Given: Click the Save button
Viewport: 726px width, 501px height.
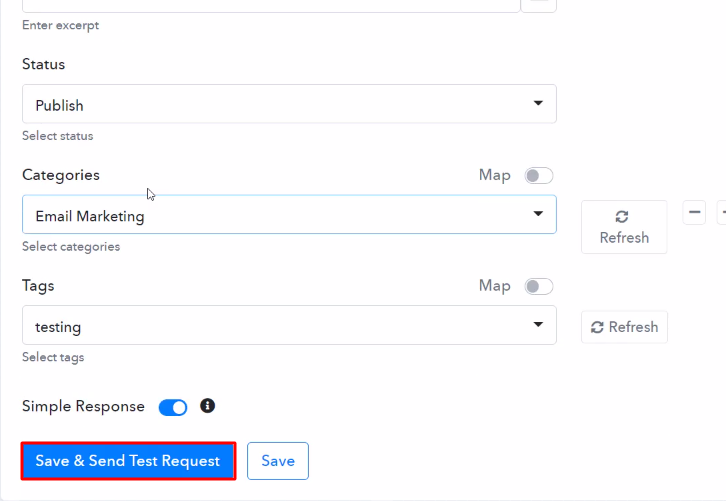Looking at the screenshot, I should tap(278, 461).
